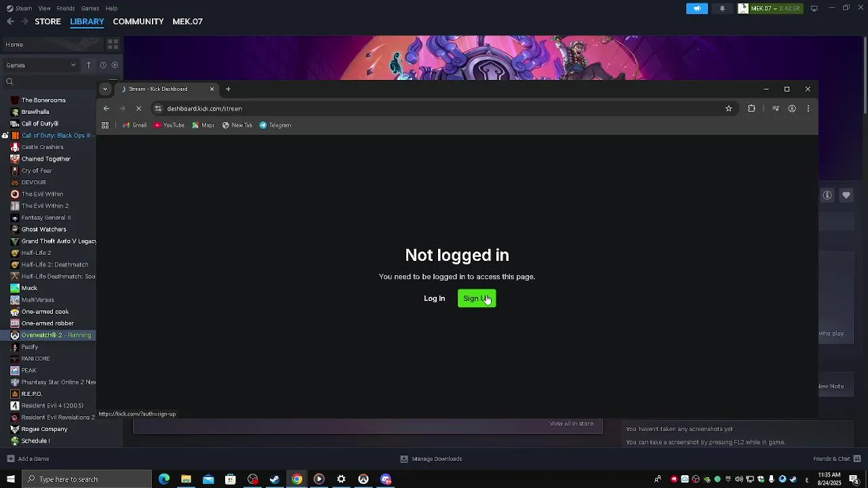Open Telegram bookmark
Viewport: 868px width, 488px height.
pyautogui.click(x=275, y=125)
